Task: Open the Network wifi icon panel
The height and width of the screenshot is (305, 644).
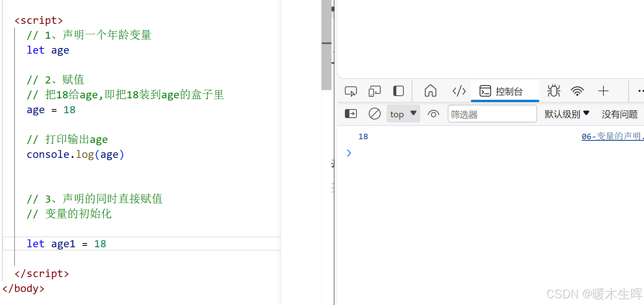Action: point(577,91)
